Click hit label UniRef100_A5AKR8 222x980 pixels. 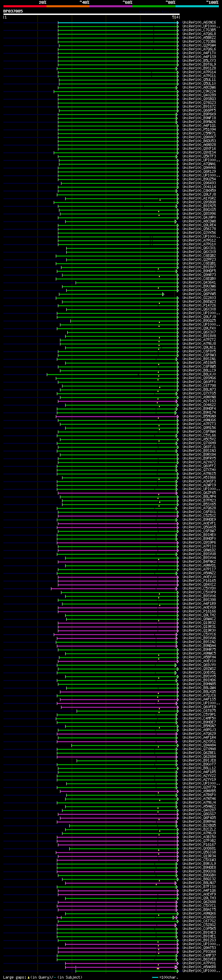[199, 967]
